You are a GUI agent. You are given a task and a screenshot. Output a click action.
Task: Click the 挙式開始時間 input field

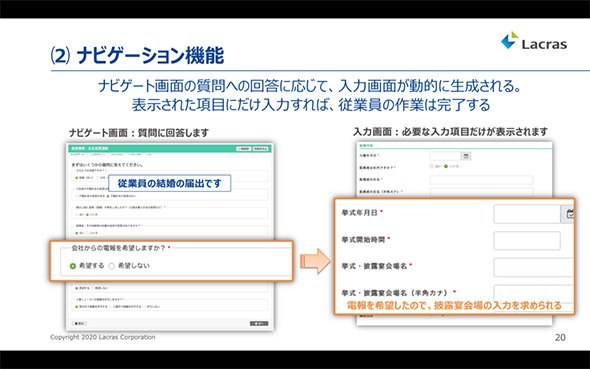[527, 240]
